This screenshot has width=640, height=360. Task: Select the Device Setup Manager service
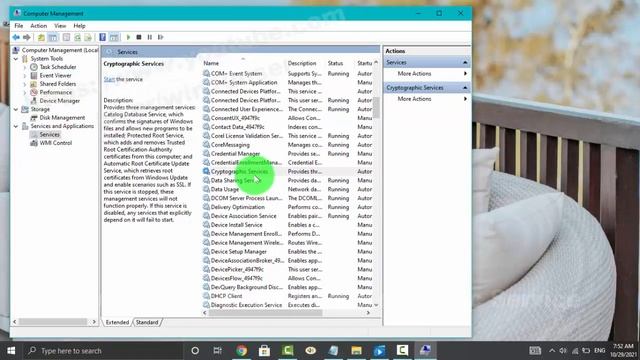[288, 251]
